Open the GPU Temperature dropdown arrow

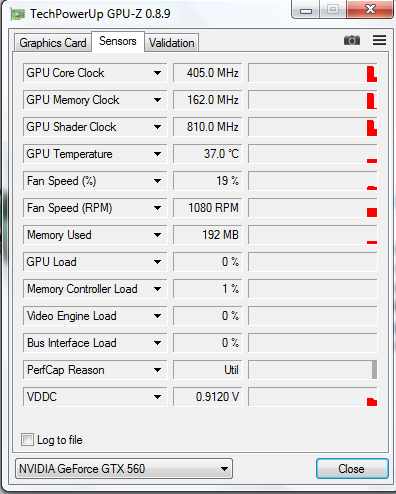157,154
